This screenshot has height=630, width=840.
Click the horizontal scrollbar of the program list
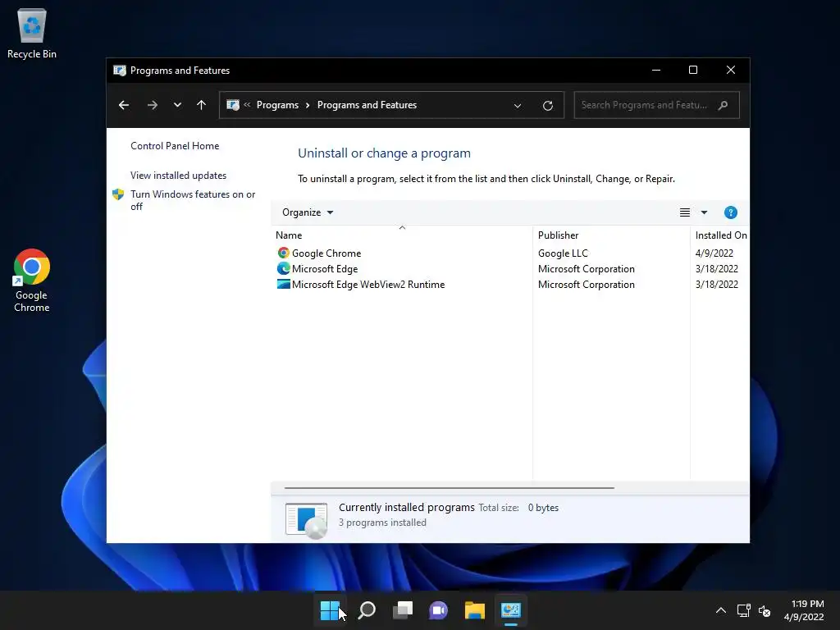coord(449,488)
